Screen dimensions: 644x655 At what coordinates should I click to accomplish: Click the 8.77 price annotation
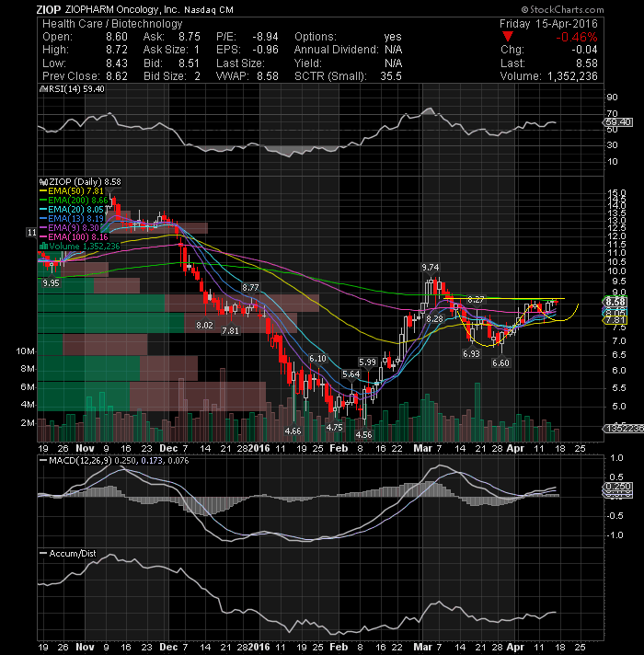coord(250,287)
